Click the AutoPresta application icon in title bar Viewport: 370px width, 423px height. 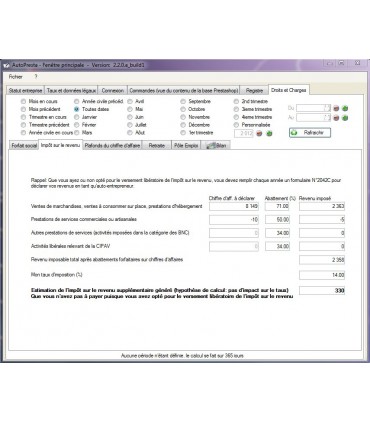click(6, 65)
